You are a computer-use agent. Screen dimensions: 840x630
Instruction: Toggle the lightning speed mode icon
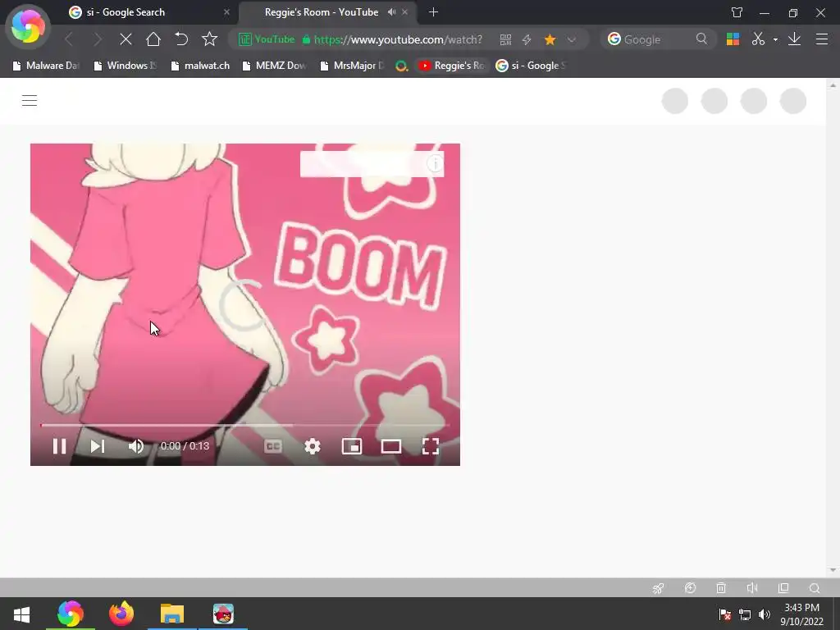pos(527,39)
